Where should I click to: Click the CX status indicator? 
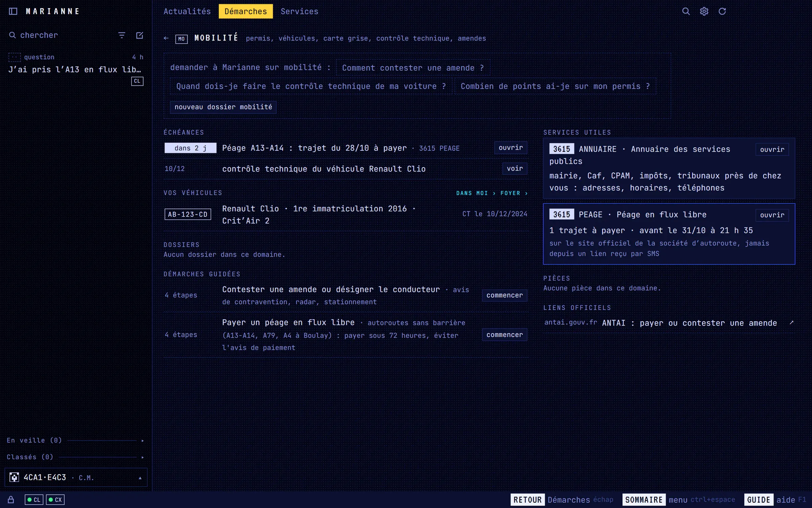tap(55, 500)
